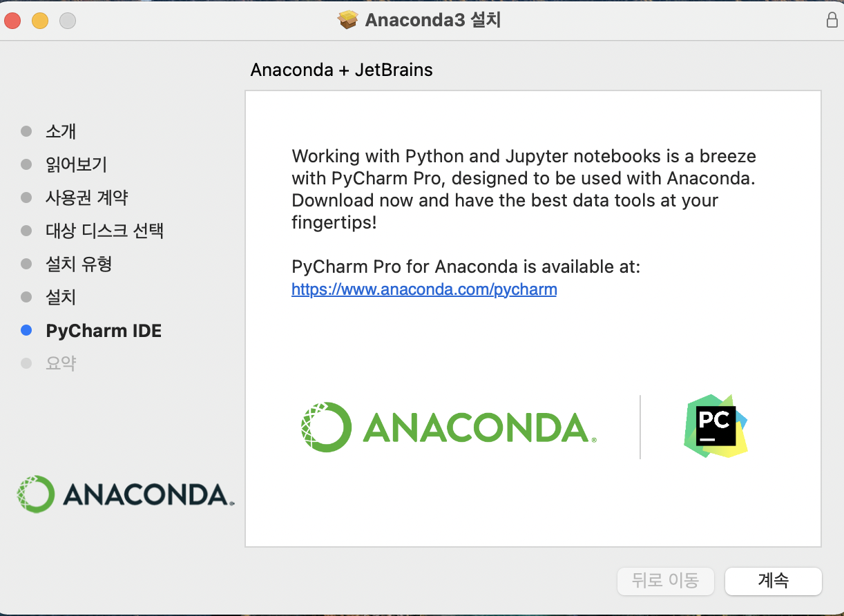The image size is (844, 616).
Task: Select the 대상 디스크 선택 step
Action: (x=104, y=230)
